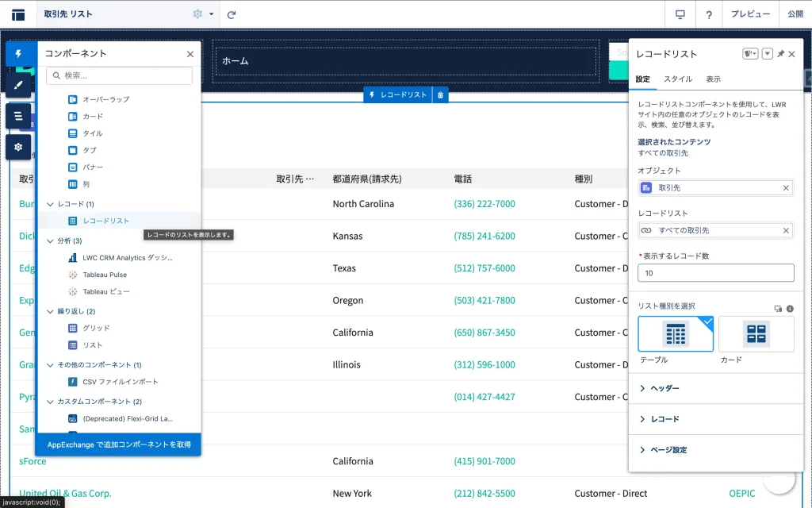Open the Page Structure sidebar icon

click(18, 116)
